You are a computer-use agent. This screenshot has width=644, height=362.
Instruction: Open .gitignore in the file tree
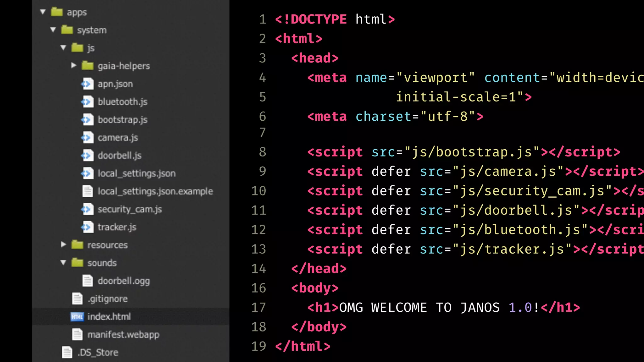point(108,299)
